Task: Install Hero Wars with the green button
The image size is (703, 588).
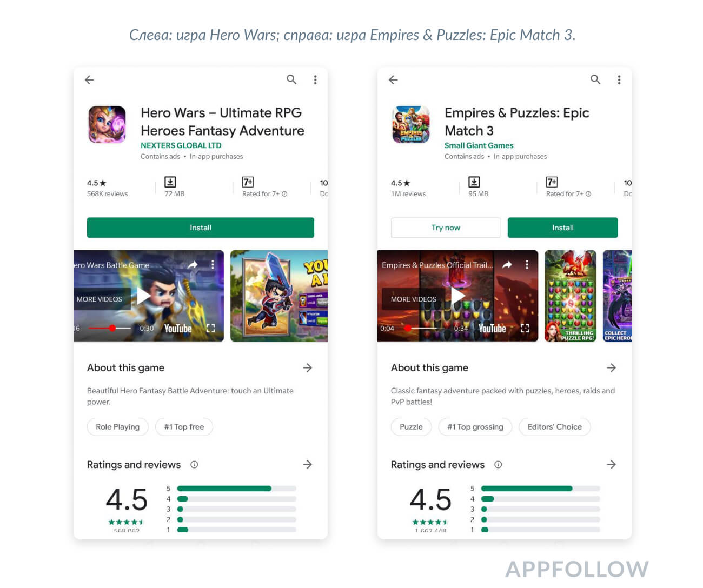Action: click(x=201, y=228)
